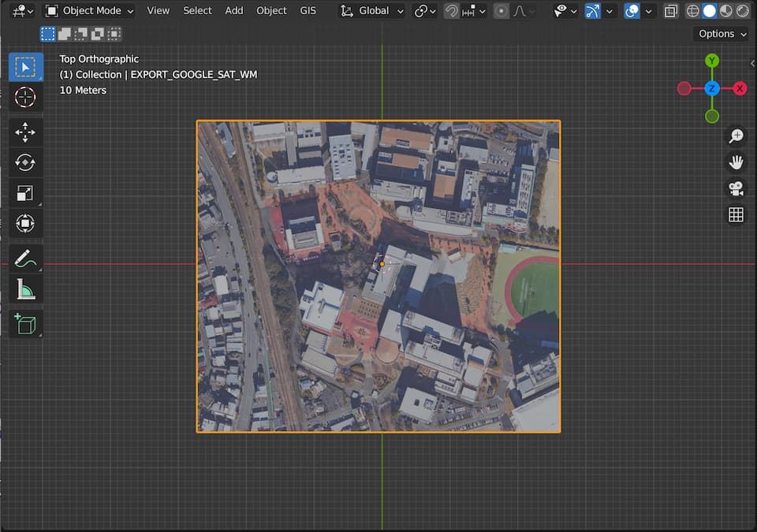
Task: Select the Add Cube tool
Action: coord(25,323)
